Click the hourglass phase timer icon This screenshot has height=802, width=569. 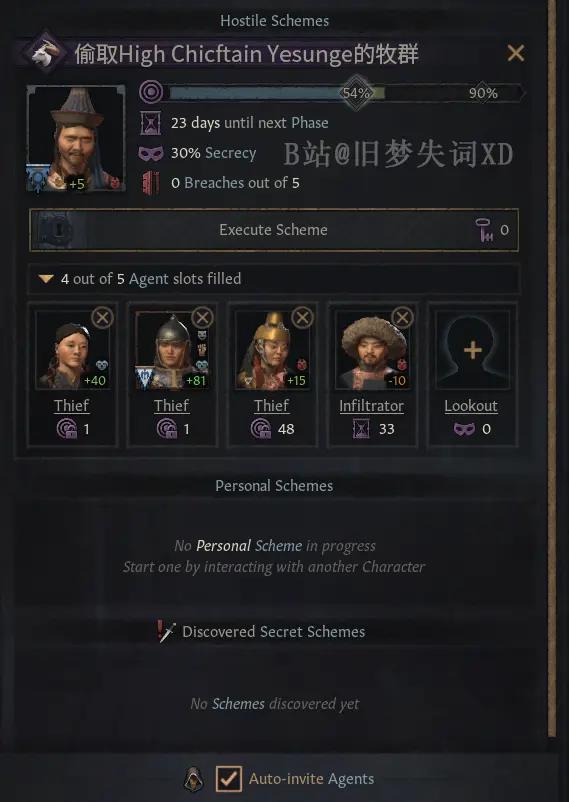[150, 123]
